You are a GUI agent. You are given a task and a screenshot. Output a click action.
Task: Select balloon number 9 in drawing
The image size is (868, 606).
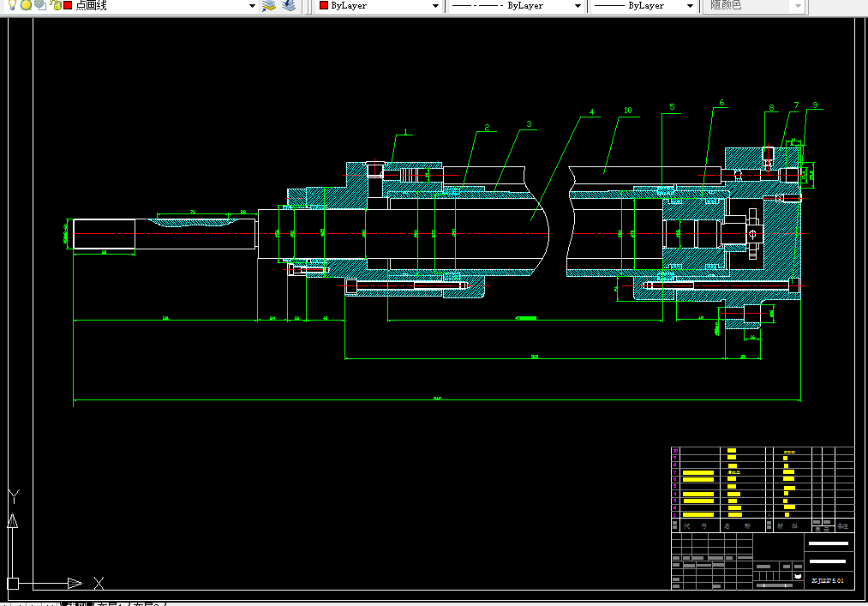816,105
